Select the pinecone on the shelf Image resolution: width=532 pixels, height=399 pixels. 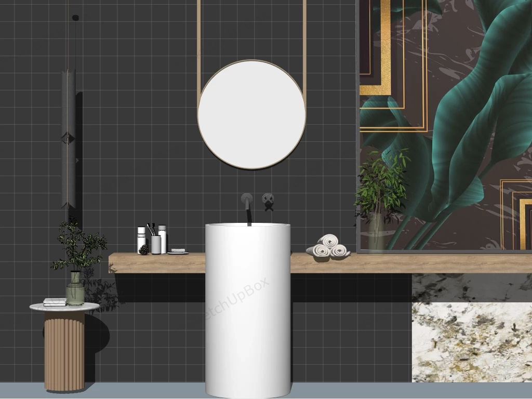(x=143, y=249)
